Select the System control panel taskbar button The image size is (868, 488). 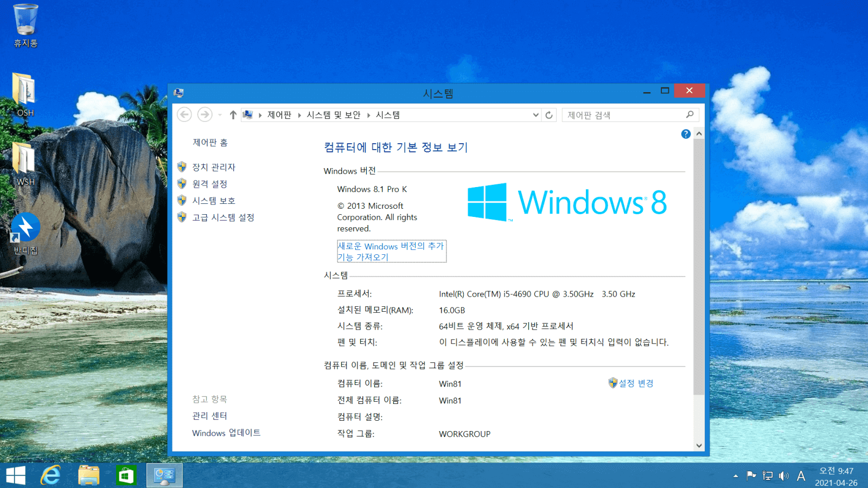pos(164,476)
